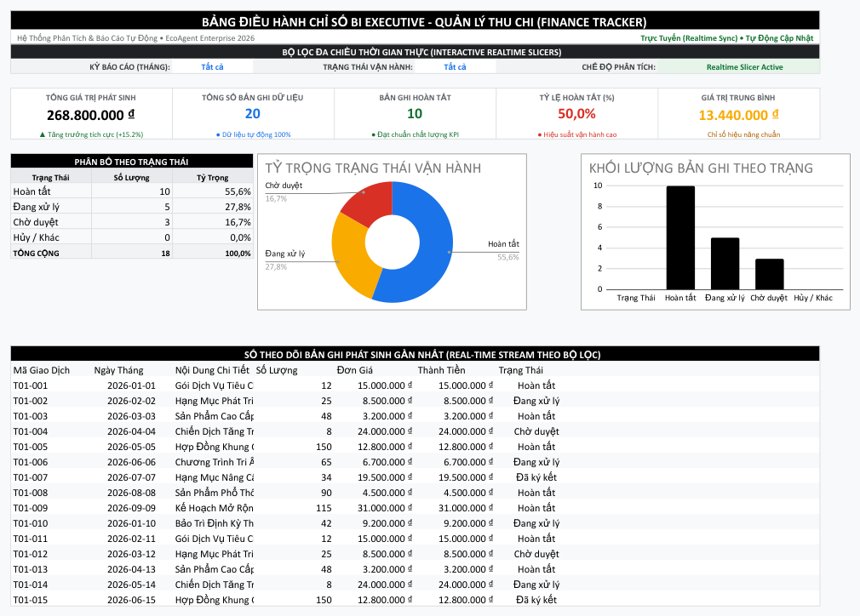Image resolution: width=860 pixels, height=616 pixels.
Task: Select the 'Đang xử lý' status for T01-010
Action: tap(536, 523)
